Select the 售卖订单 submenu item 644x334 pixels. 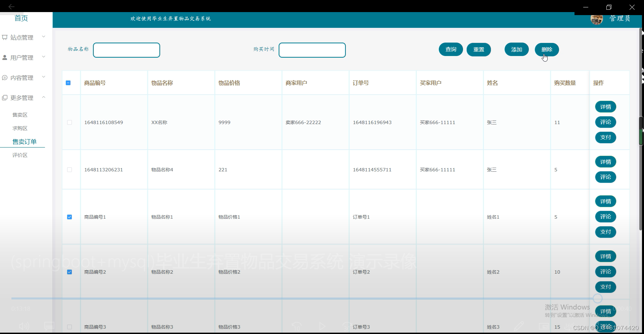coord(25,142)
